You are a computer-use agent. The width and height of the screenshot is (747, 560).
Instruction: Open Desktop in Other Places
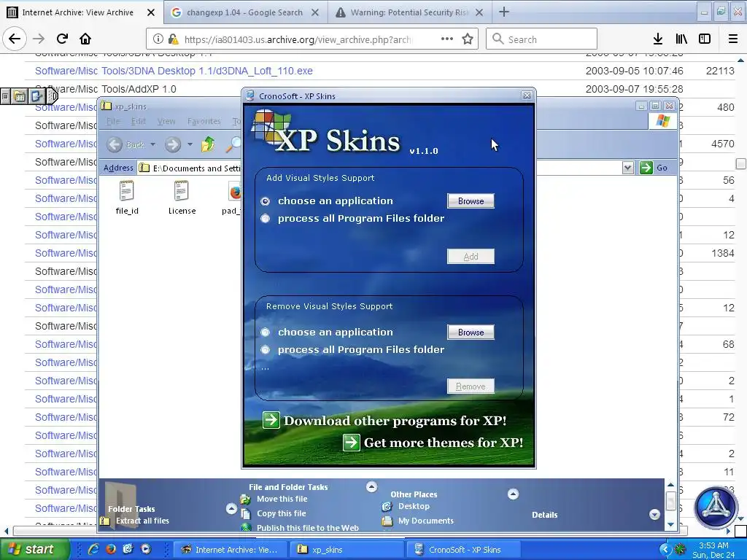tap(414, 506)
